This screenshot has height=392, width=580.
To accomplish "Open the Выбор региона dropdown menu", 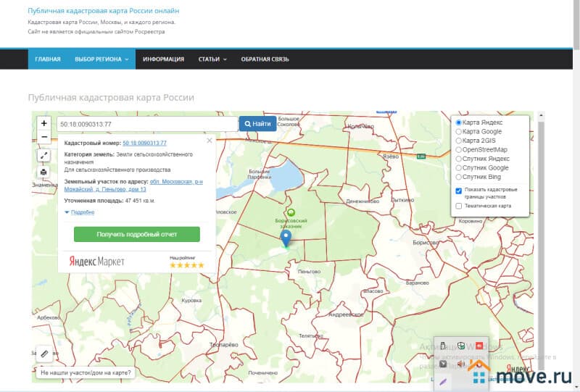I will [x=101, y=59].
